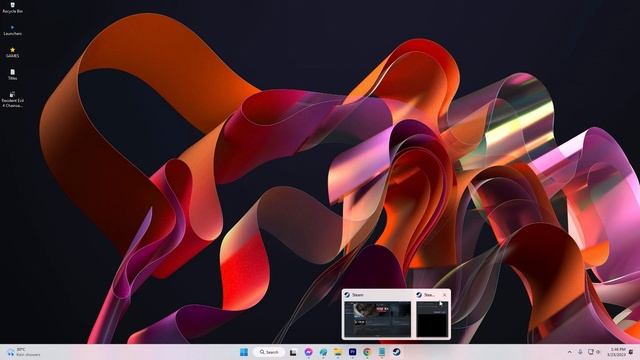The image size is (640, 360).
Task: Open network and display quick settings
Action: pyautogui.click(x=590, y=352)
